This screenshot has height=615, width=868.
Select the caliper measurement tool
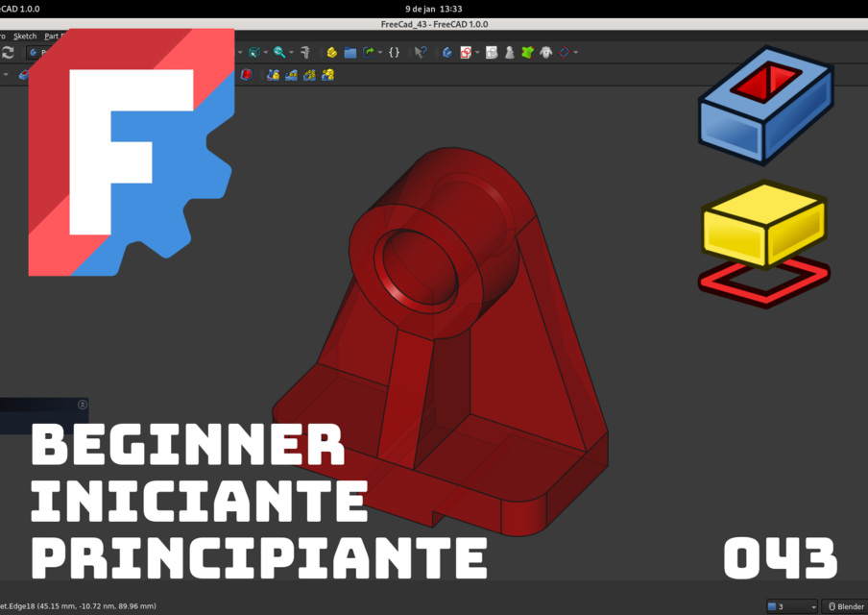tap(305, 51)
